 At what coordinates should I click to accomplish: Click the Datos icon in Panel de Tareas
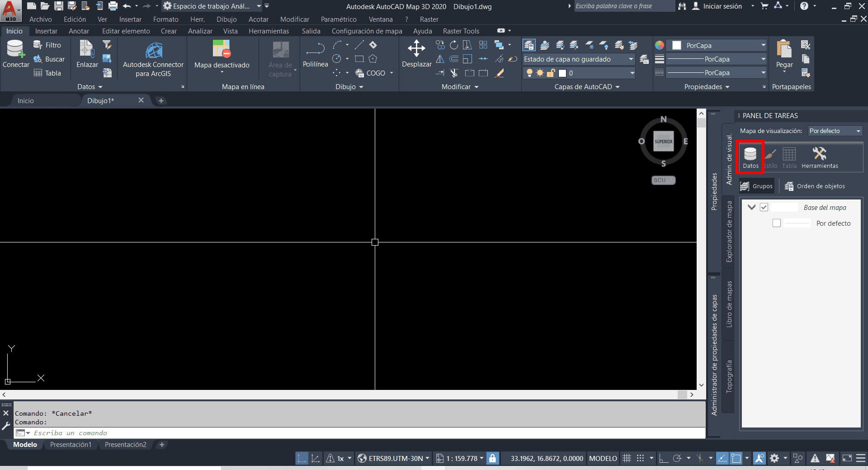pyautogui.click(x=750, y=157)
